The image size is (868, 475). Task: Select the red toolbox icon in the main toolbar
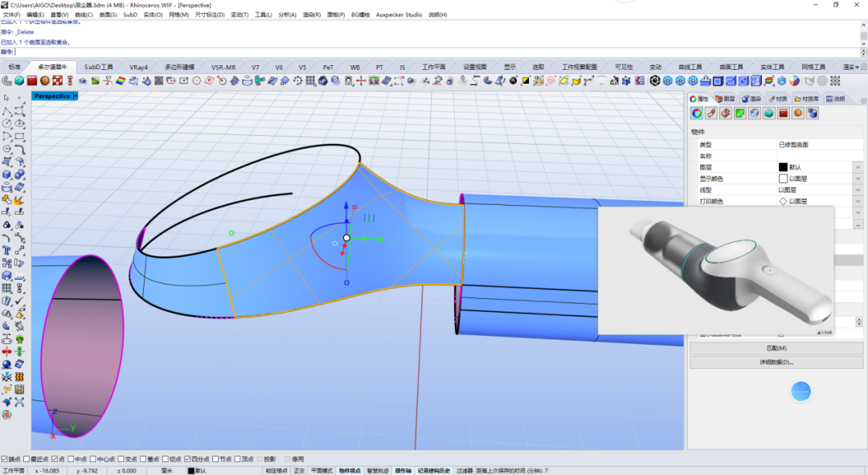click(x=32, y=81)
